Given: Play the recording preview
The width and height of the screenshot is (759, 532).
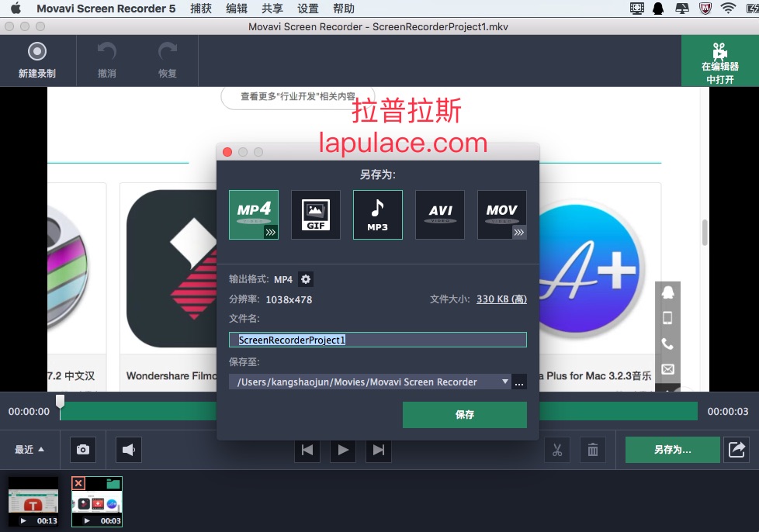Looking at the screenshot, I should [x=343, y=450].
